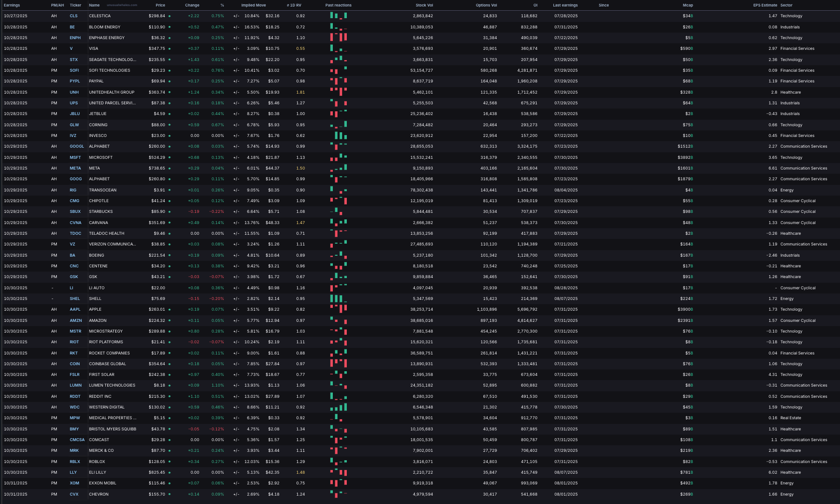Open the GOOGL ticker link
Image resolution: width=840 pixels, height=504 pixels.
tap(77, 146)
